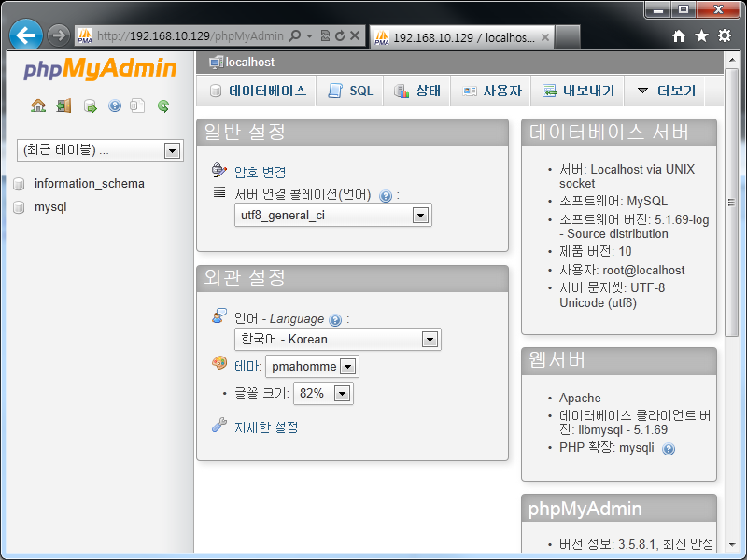The image size is (747, 560).
Task: Click the localhost server icon in breadcrumb
Action: click(x=216, y=63)
